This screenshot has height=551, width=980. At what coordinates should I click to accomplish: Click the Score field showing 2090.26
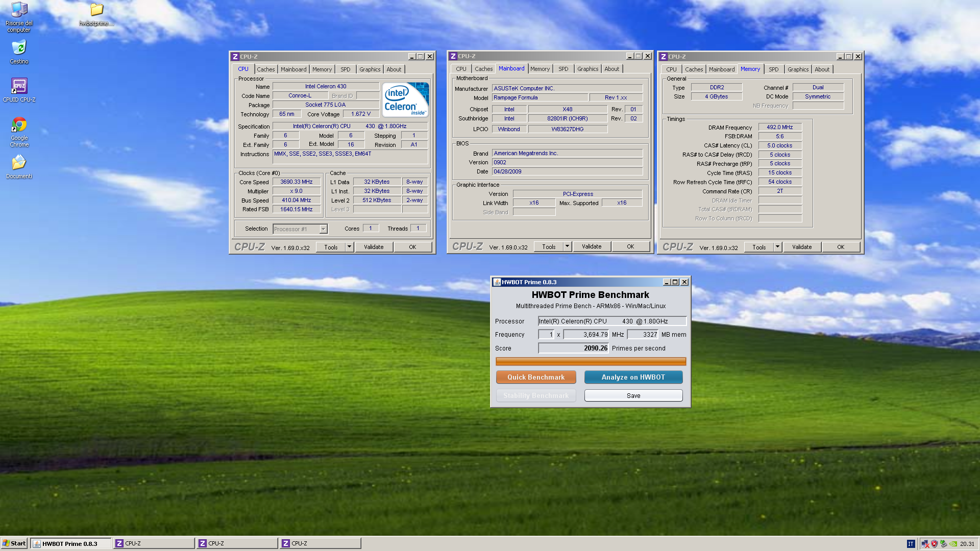(574, 348)
